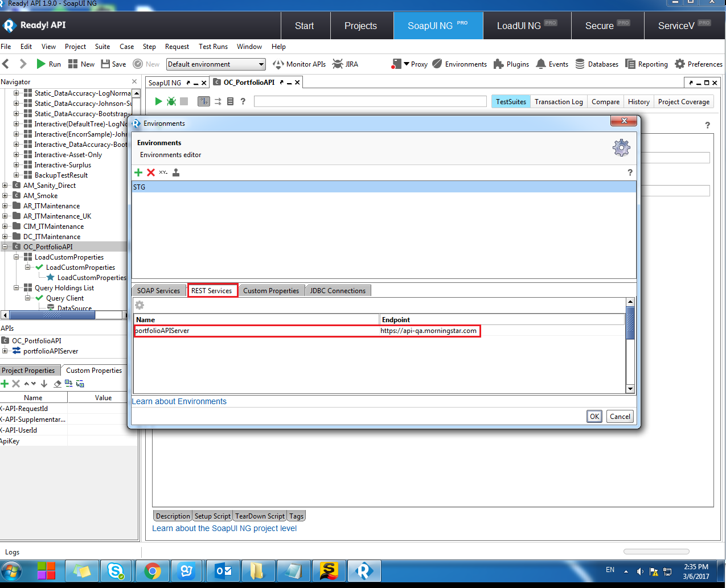Viewport: 726px width, 588px height.
Task: Expand portfolioAPIServer in APIs panel
Action: 5,351
